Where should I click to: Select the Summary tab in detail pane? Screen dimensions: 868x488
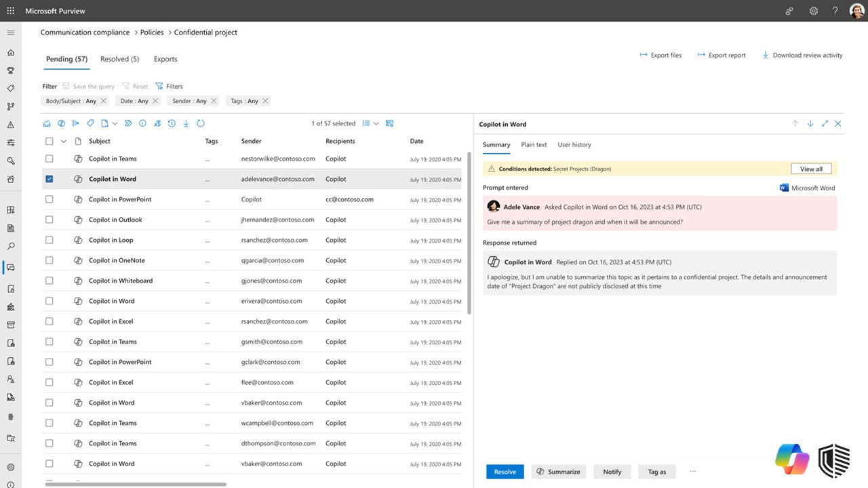point(496,144)
